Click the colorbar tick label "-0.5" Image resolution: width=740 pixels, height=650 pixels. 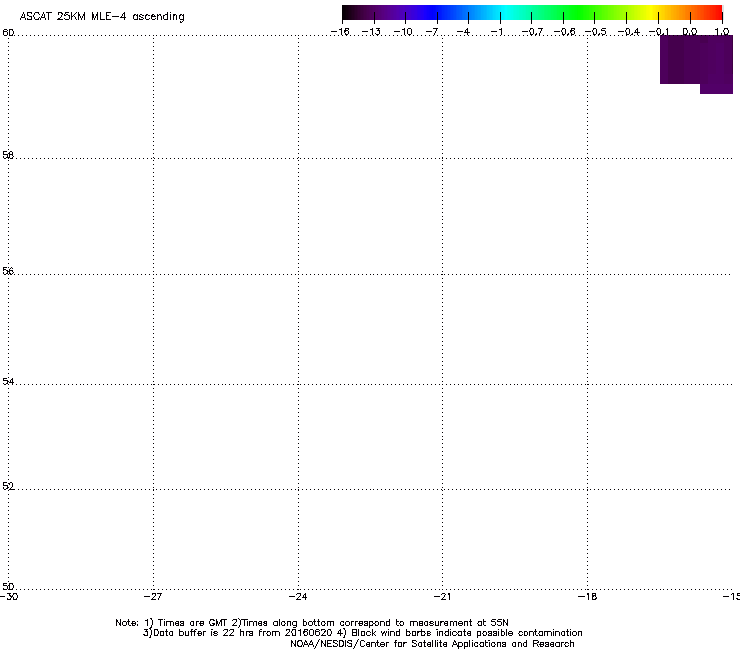coord(596,32)
